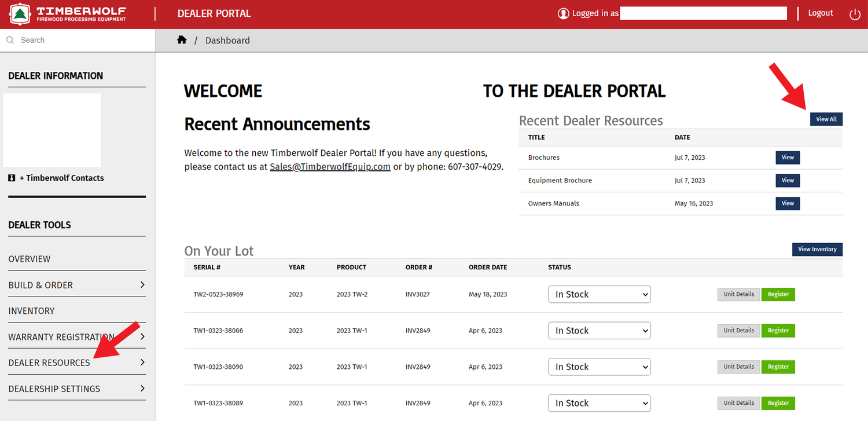Open Unit Details for TW1-0323-38066
The width and height of the screenshot is (868, 421).
pyautogui.click(x=739, y=331)
